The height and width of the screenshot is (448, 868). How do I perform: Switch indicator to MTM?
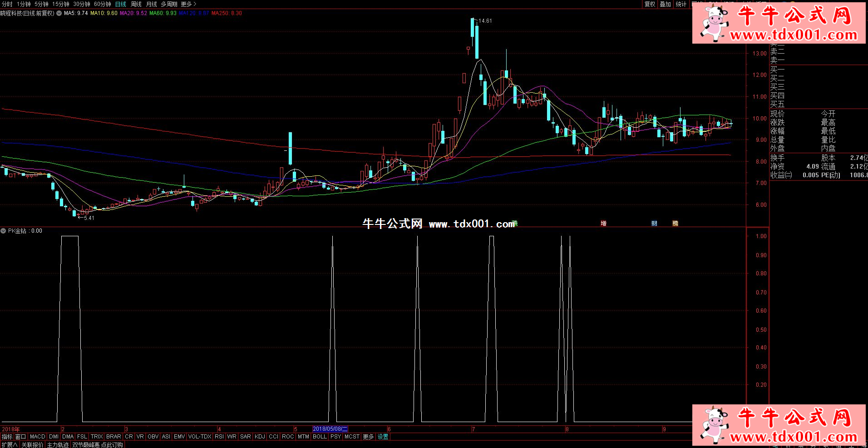(x=304, y=437)
